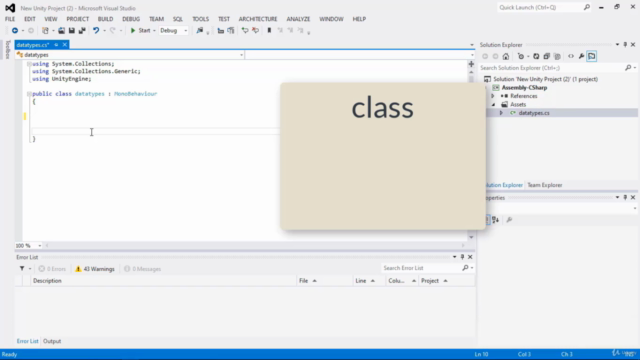Sort Error List by the File column
Screen dimensions: 640x360
pos(324,281)
